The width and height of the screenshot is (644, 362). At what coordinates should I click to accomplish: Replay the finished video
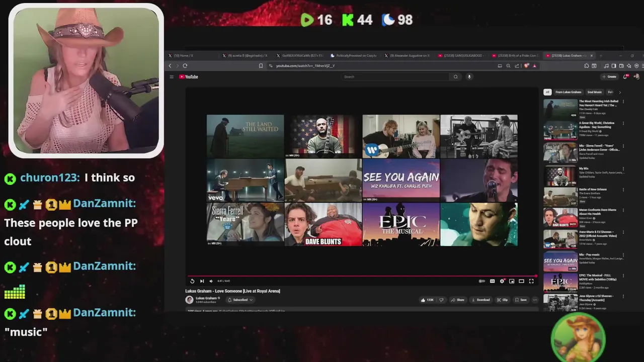click(192, 281)
